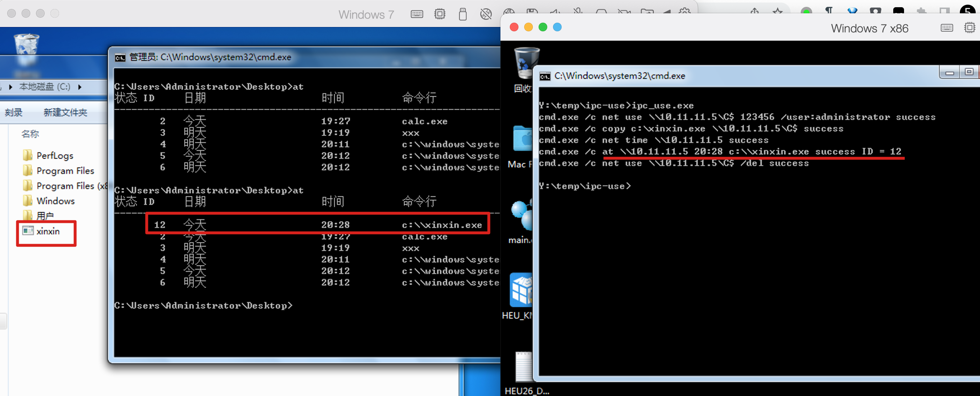Select the xinxin file in C: drive
The width and height of the screenshot is (980, 396).
(48, 231)
